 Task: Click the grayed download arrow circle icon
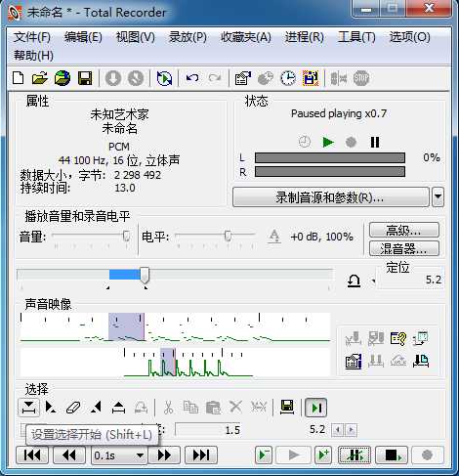(x=113, y=78)
